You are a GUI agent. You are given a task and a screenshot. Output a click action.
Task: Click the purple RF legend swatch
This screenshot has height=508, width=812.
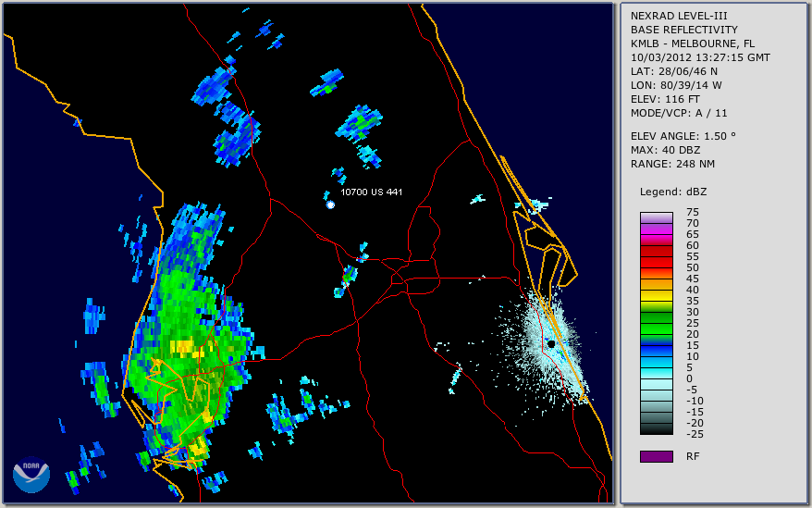(x=656, y=456)
